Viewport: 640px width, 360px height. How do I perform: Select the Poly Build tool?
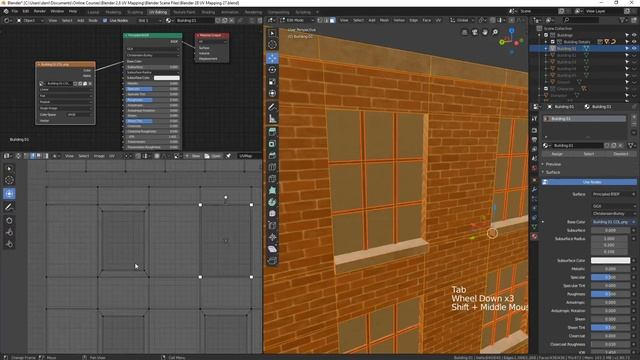272,191
